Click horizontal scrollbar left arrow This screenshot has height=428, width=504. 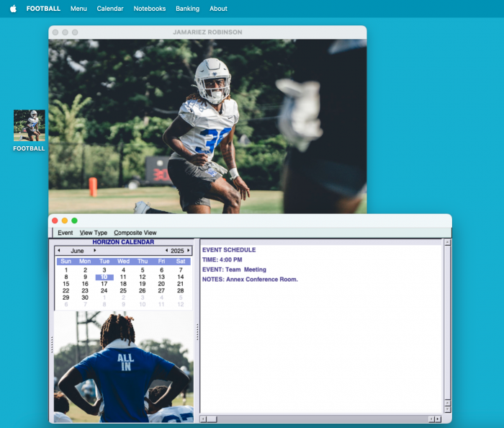[x=203, y=419]
